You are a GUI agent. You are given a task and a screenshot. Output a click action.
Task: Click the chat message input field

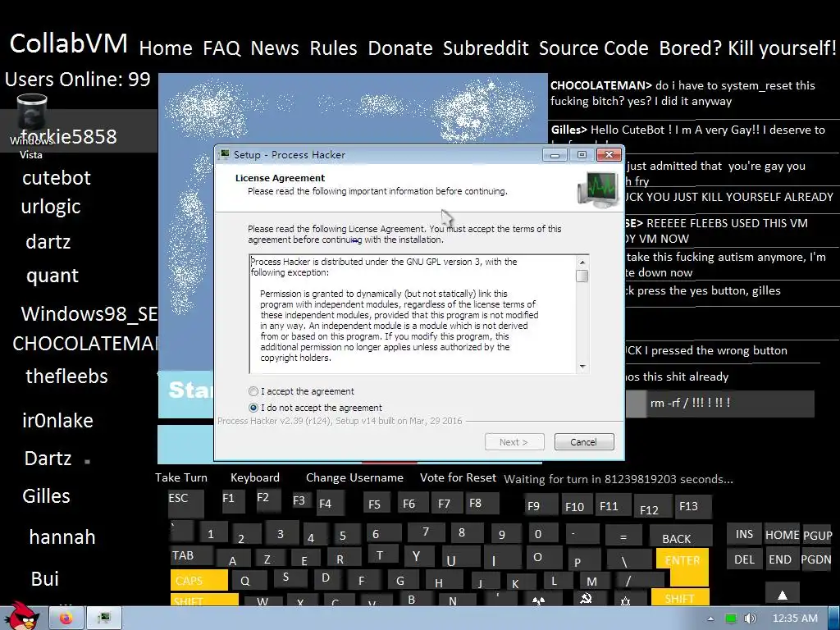tap(720, 404)
